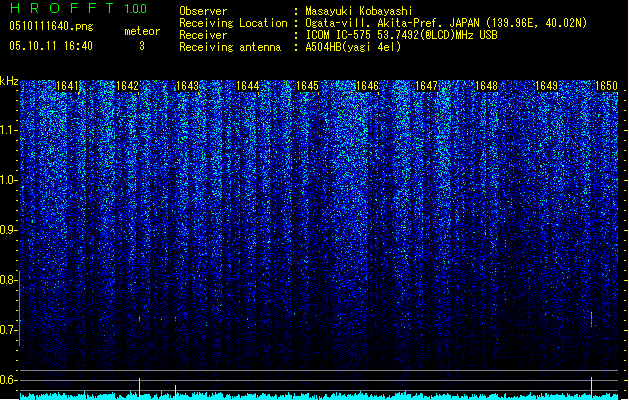Click the red meteor echo just after 1642
The width and height of the screenshot is (629, 400).
(x=140, y=319)
